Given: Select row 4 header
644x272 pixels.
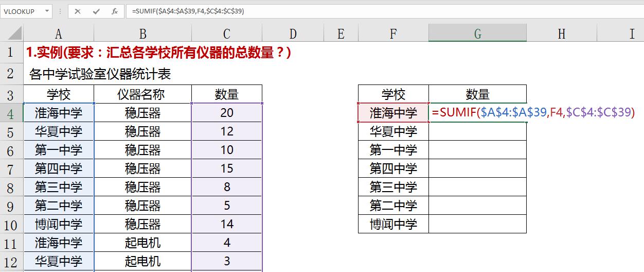Looking at the screenshot, I should (x=11, y=113).
